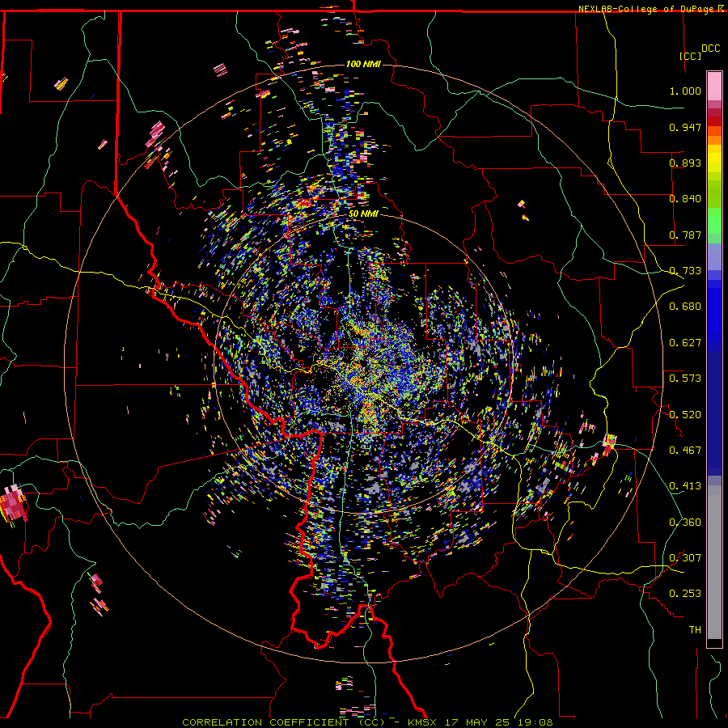Pick the lavender segment of the color bar
The height and width of the screenshot is (728, 728).
coord(714,258)
